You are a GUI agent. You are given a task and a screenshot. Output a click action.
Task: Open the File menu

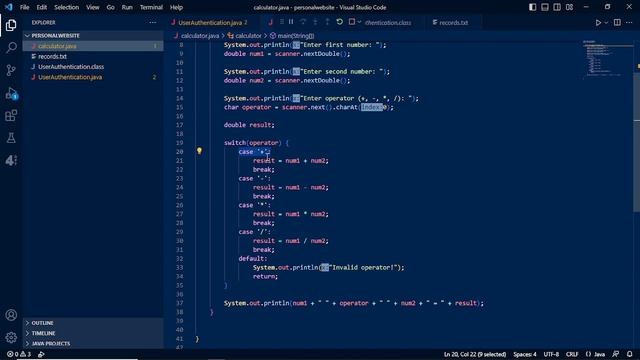click(24, 7)
